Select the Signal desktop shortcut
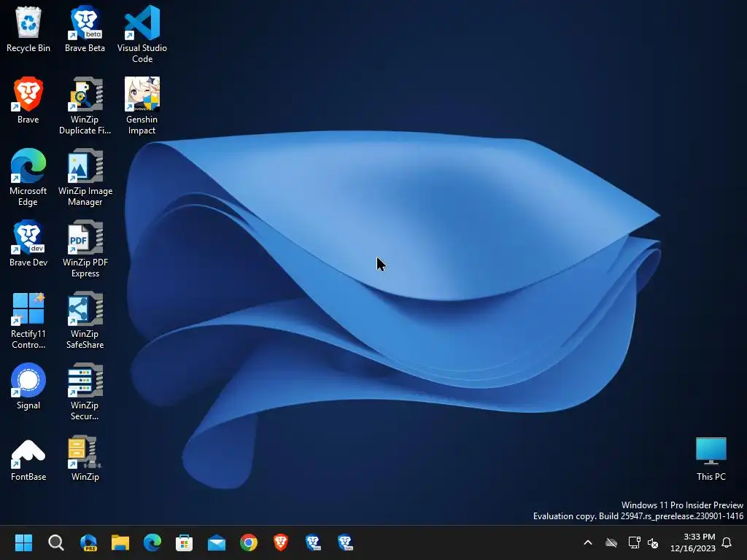The image size is (747, 560). point(28,386)
